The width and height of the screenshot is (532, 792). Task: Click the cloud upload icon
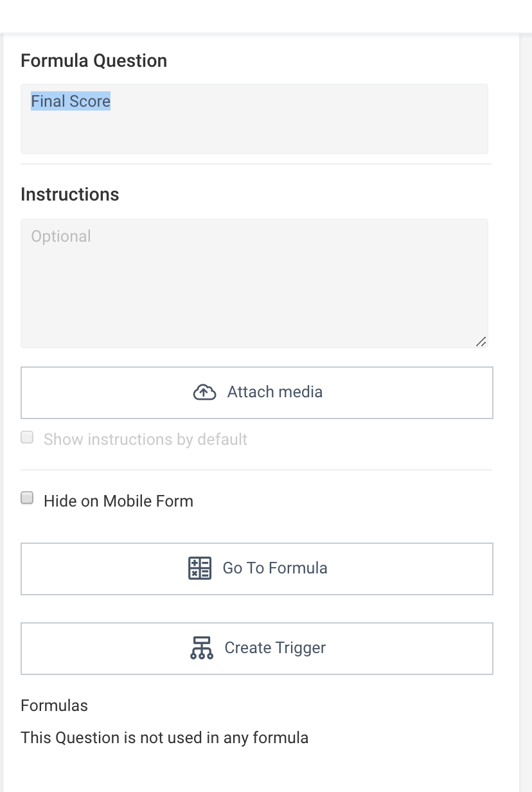click(x=204, y=392)
